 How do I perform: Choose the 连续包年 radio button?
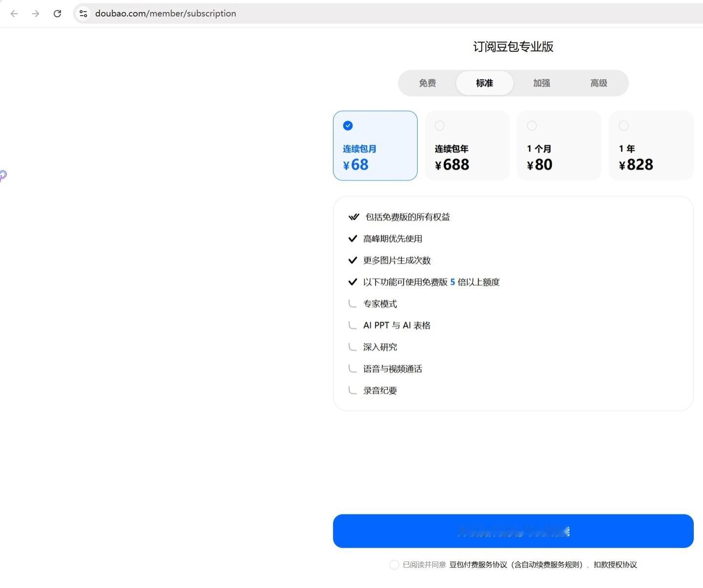[440, 126]
